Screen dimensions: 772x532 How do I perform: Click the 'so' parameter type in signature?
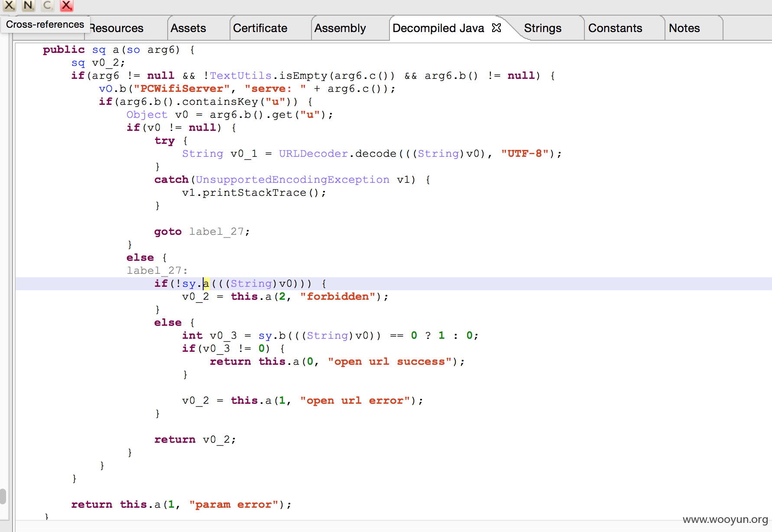[133, 50]
